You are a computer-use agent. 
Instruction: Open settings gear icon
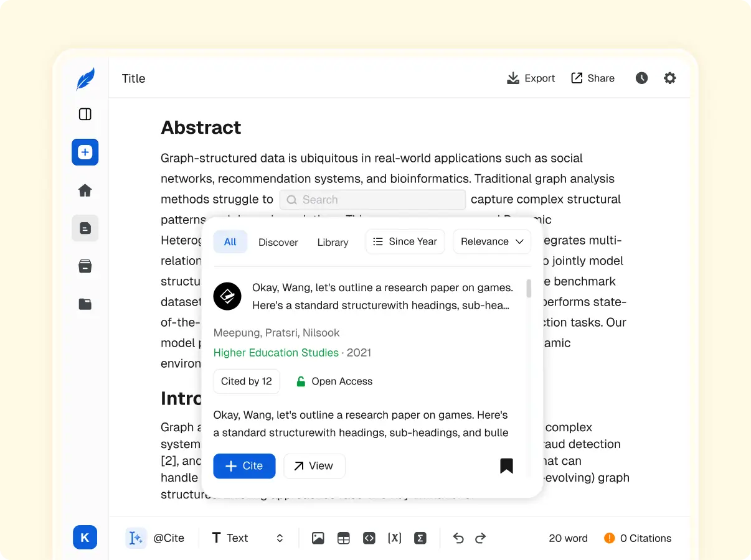669,78
